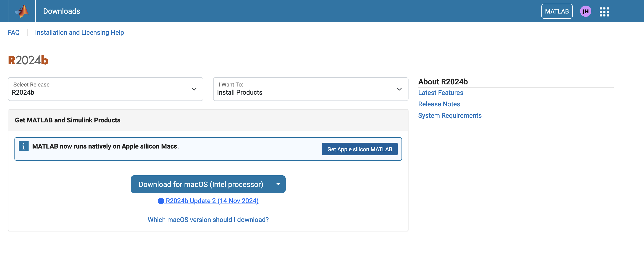Open System Requirements
This screenshot has width=644, height=263.
(x=450, y=115)
